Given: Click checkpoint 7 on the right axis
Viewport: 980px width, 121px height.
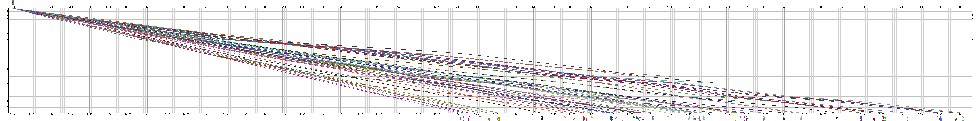Looking at the screenshot, I should tap(973, 33).
